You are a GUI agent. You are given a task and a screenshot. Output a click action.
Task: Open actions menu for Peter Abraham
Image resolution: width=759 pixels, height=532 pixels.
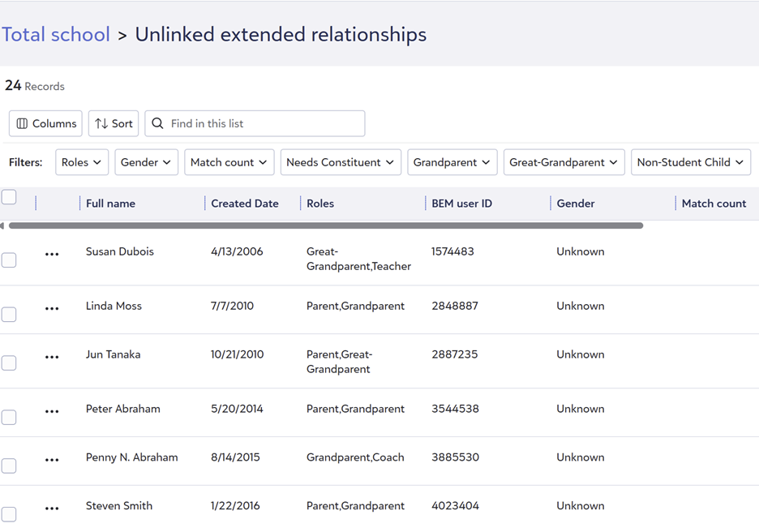coord(52,411)
